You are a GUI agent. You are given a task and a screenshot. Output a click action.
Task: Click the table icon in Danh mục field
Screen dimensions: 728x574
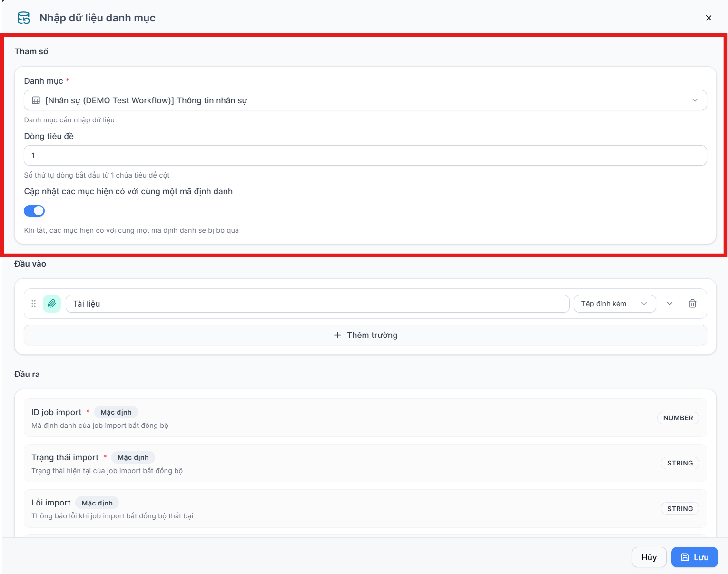[x=36, y=100]
